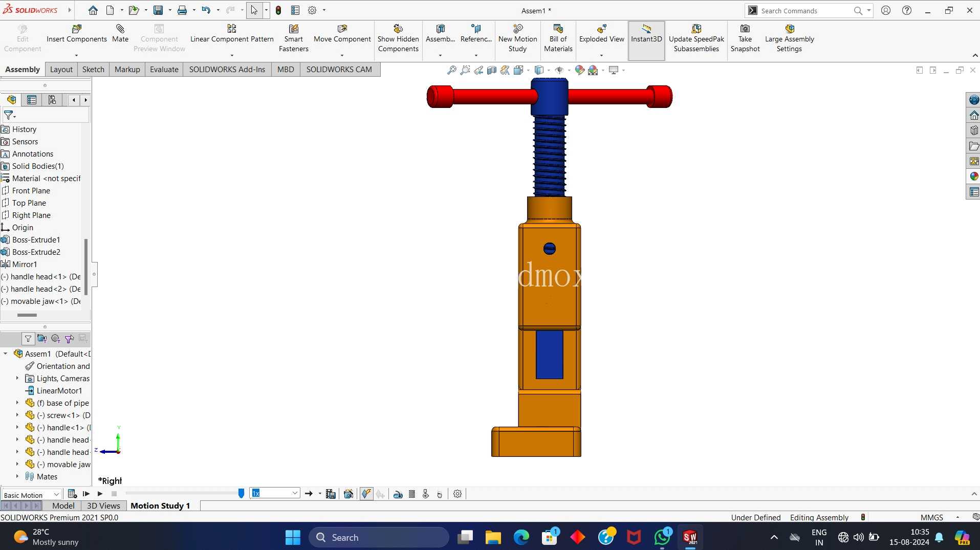Click Edit Appearance color ball icon

pos(580,70)
